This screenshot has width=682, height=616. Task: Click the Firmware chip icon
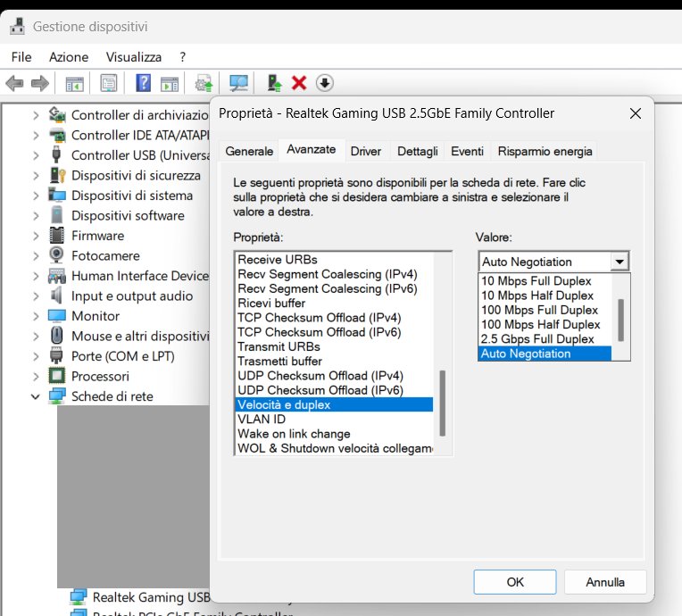tap(56, 236)
